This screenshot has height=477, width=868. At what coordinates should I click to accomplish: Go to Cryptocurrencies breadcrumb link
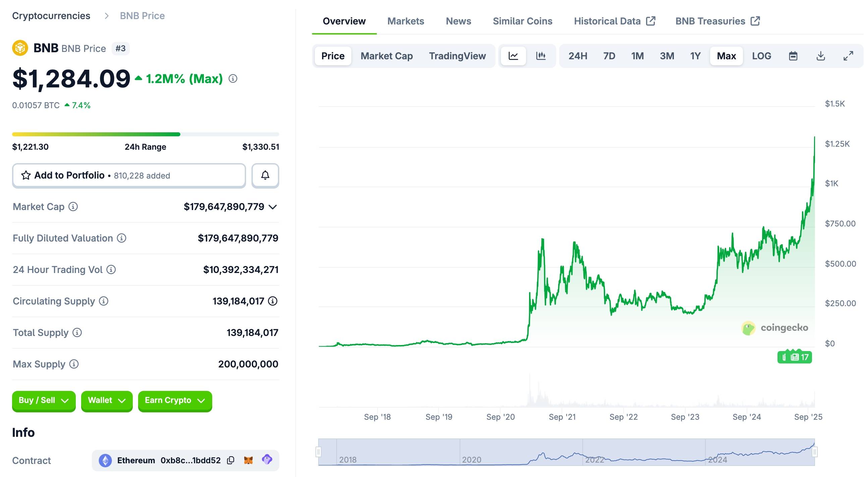click(x=51, y=15)
